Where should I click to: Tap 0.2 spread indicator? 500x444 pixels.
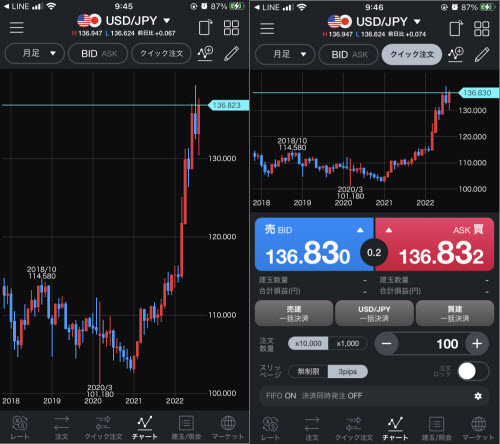pyautogui.click(x=374, y=253)
